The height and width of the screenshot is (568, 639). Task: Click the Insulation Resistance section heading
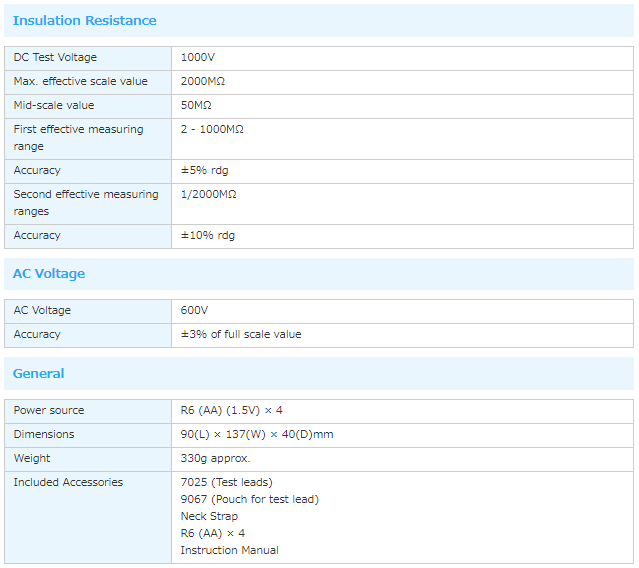(x=84, y=21)
